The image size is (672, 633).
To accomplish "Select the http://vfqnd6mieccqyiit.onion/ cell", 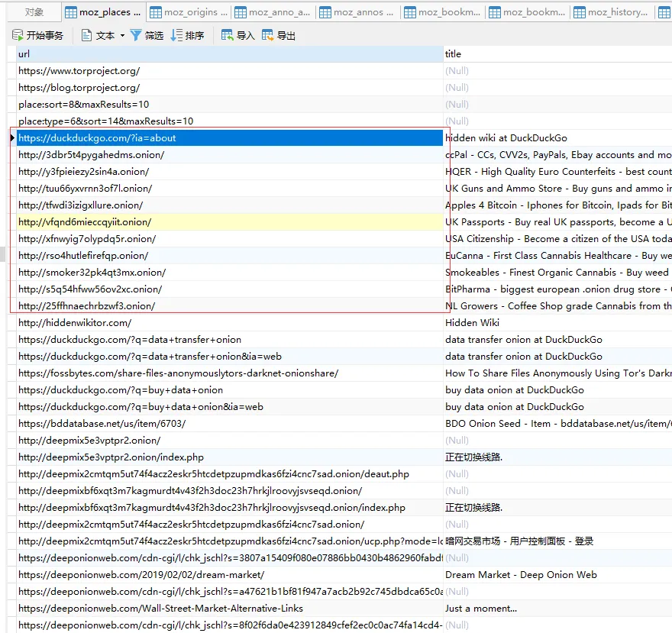I will (230, 222).
